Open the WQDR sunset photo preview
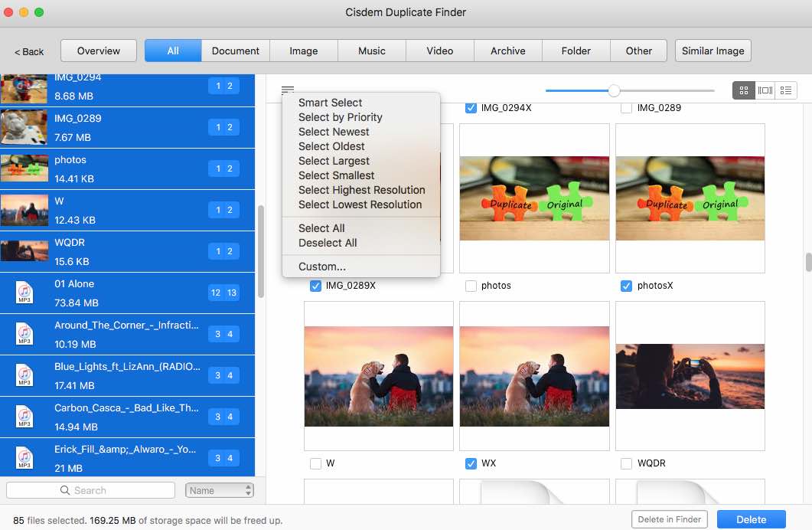The width and height of the screenshot is (812, 530). [690, 376]
